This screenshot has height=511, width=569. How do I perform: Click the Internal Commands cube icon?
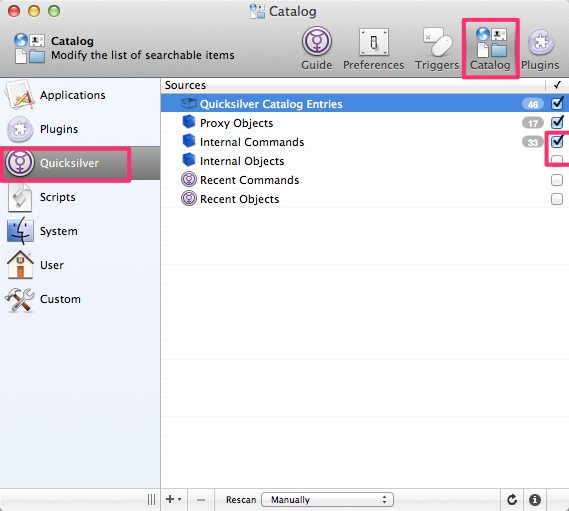[189, 141]
